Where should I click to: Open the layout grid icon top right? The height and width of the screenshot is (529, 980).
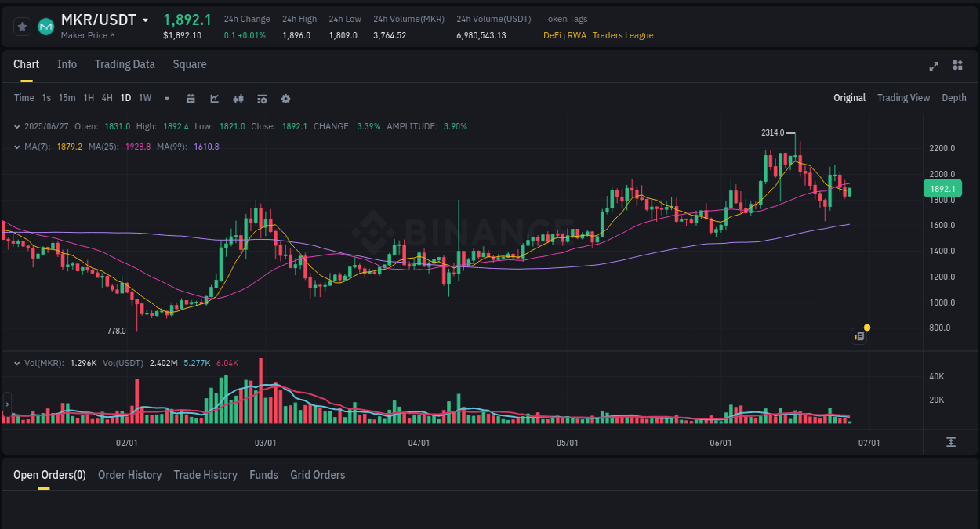pos(957,67)
